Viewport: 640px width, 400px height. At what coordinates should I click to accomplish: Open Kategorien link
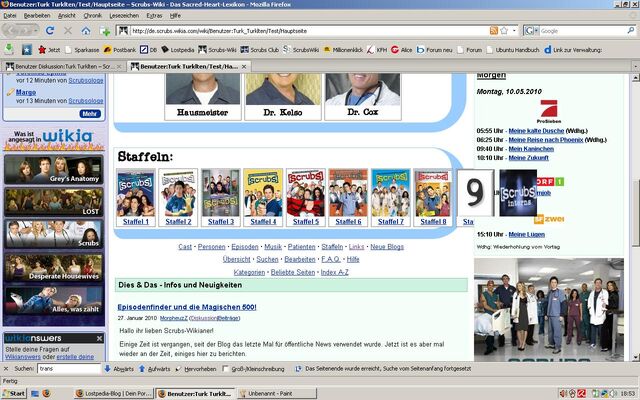249,272
